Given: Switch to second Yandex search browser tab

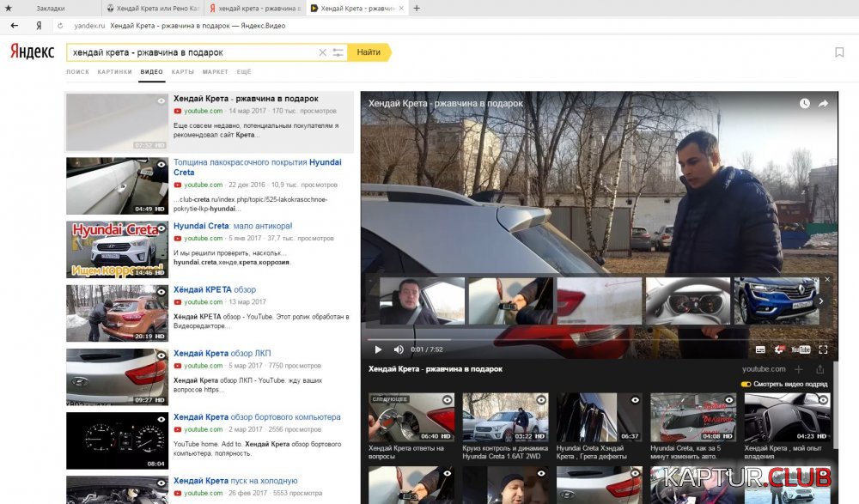Looking at the screenshot, I should (x=255, y=9).
